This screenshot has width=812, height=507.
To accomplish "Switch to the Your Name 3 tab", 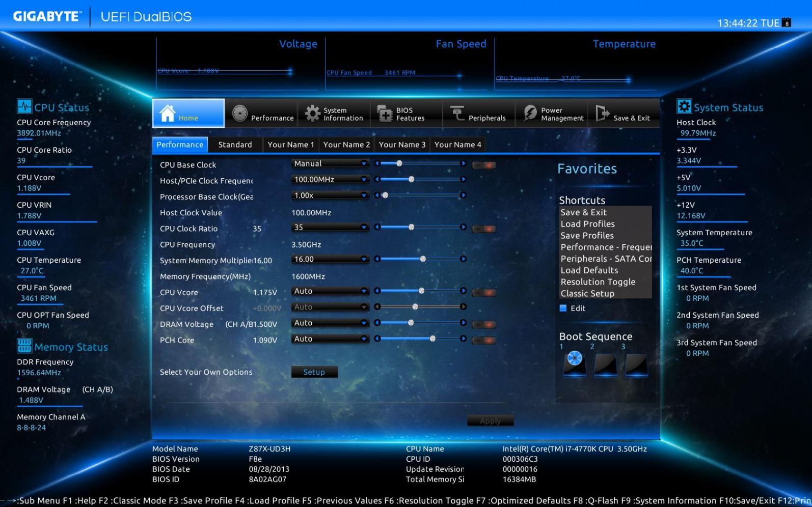I will 402,145.
